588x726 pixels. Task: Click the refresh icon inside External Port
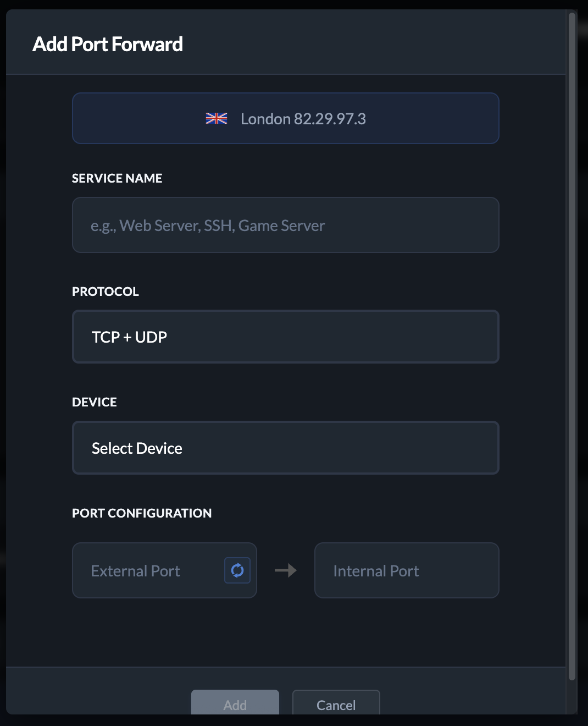[236, 570]
